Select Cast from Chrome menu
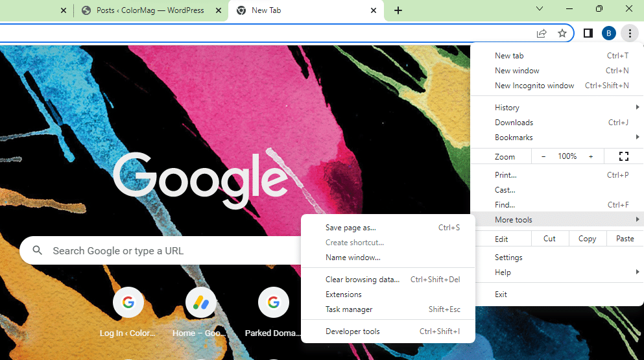 click(556, 190)
